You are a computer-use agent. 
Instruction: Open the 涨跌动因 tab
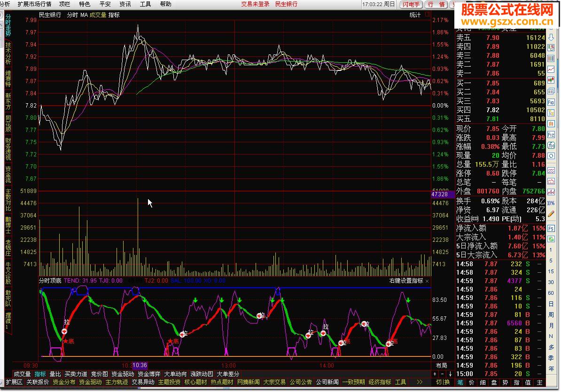point(202,374)
